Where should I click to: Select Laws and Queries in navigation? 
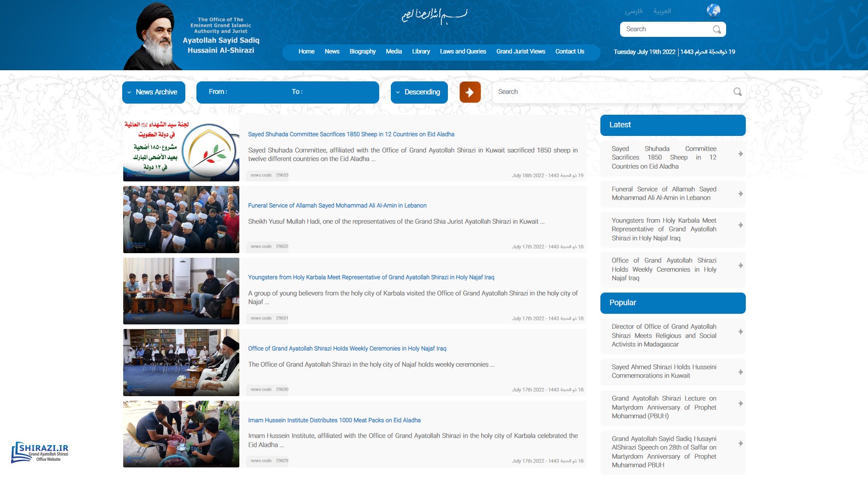pyautogui.click(x=463, y=52)
